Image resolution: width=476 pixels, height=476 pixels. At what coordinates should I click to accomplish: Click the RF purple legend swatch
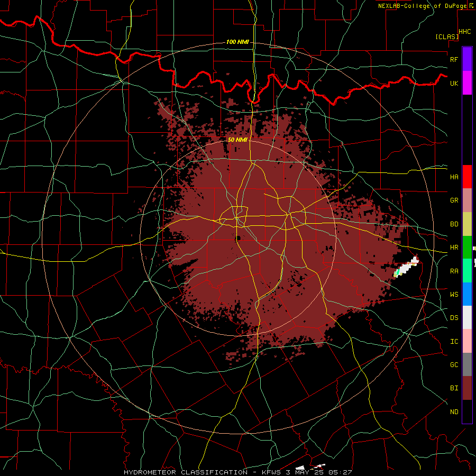[467, 59]
